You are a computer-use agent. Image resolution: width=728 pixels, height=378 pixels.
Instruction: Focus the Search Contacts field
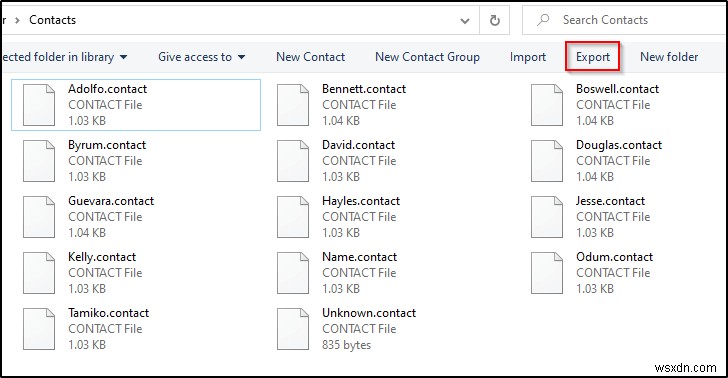tap(624, 20)
